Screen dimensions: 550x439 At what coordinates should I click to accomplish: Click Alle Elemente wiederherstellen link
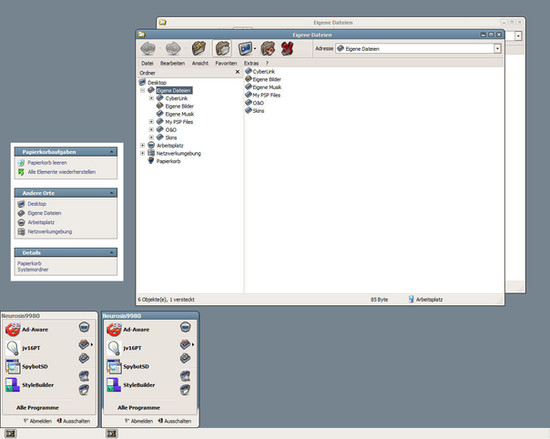[x=62, y=172]
